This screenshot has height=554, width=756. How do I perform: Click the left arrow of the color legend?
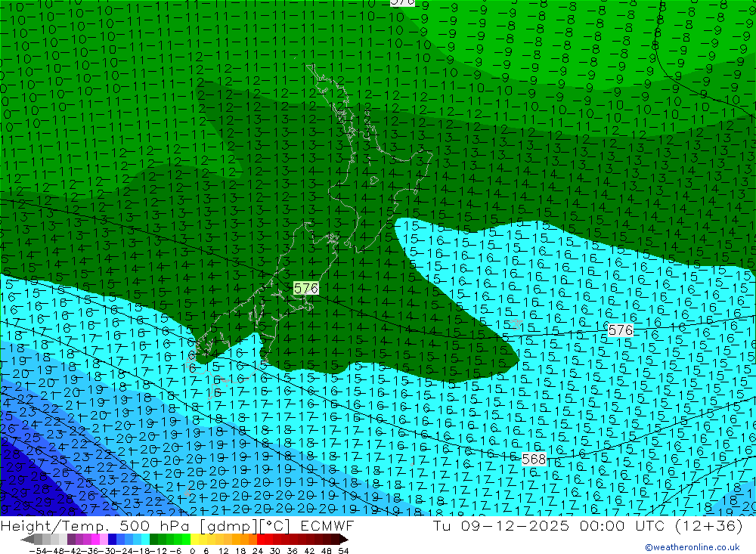coord(26,539)
